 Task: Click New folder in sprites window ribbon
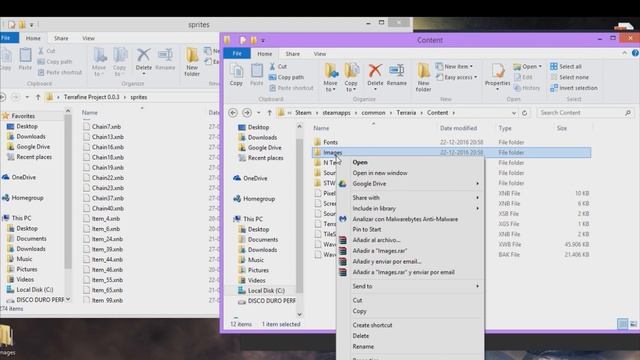tap(192, 62)
